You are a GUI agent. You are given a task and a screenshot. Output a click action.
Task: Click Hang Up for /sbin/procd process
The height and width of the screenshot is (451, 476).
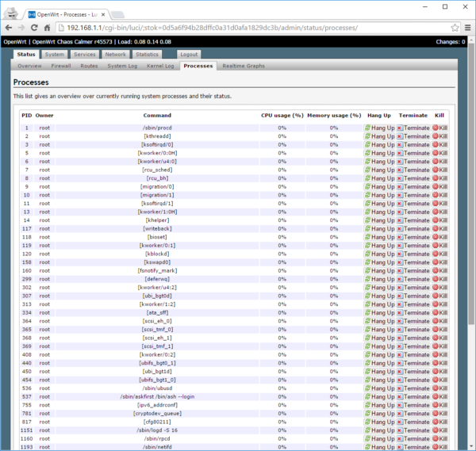pos(379,128)
